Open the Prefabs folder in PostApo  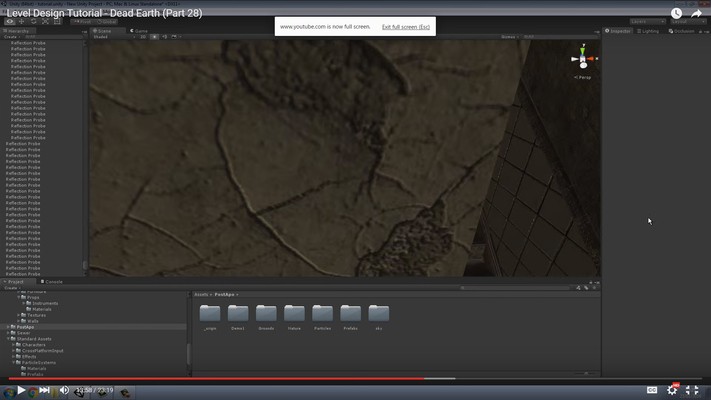point(351,313)
